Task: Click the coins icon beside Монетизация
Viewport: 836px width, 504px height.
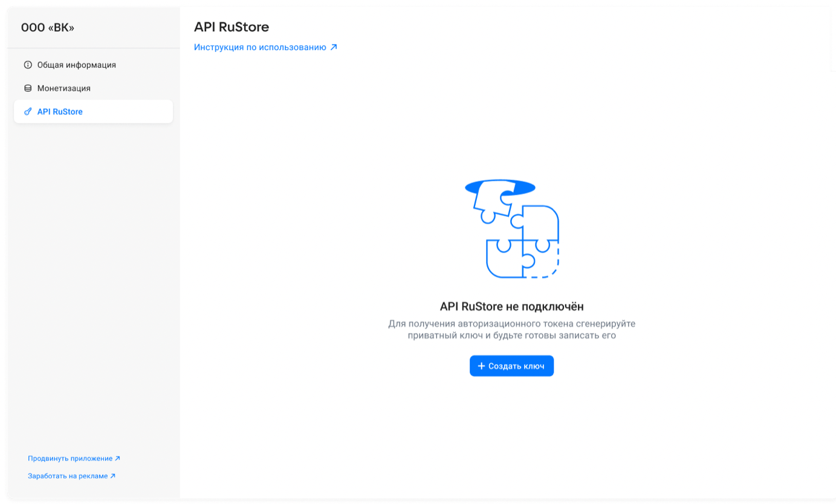Action: point(28,88)
